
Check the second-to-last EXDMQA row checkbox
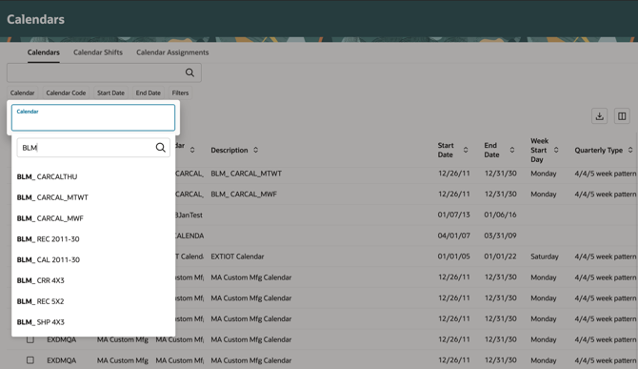[30, 339]
